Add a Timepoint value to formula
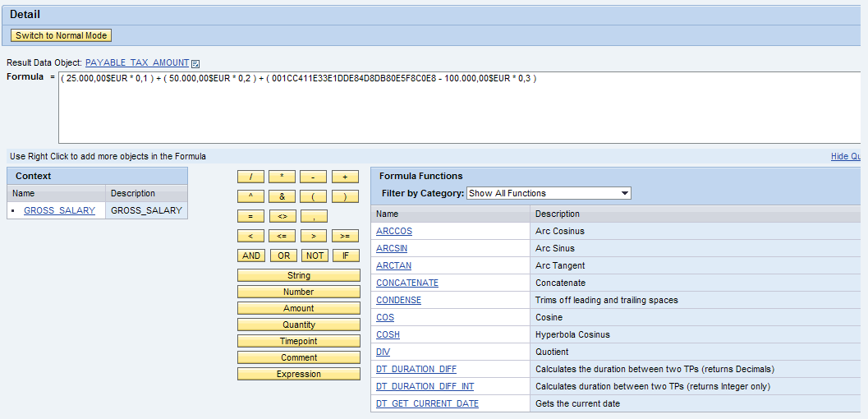 298,341
